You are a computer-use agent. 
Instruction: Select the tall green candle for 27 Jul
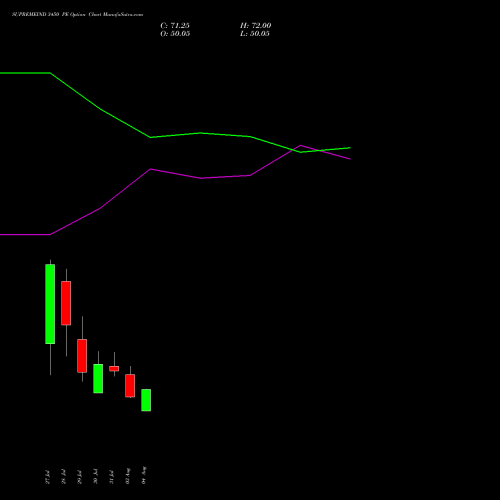point(50,304)
